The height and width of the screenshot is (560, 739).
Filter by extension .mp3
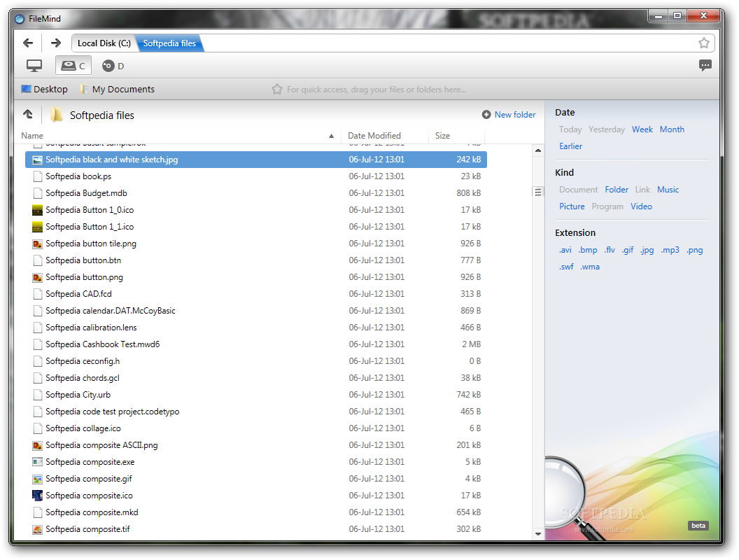pyautogui.click(x=670, y=250)
